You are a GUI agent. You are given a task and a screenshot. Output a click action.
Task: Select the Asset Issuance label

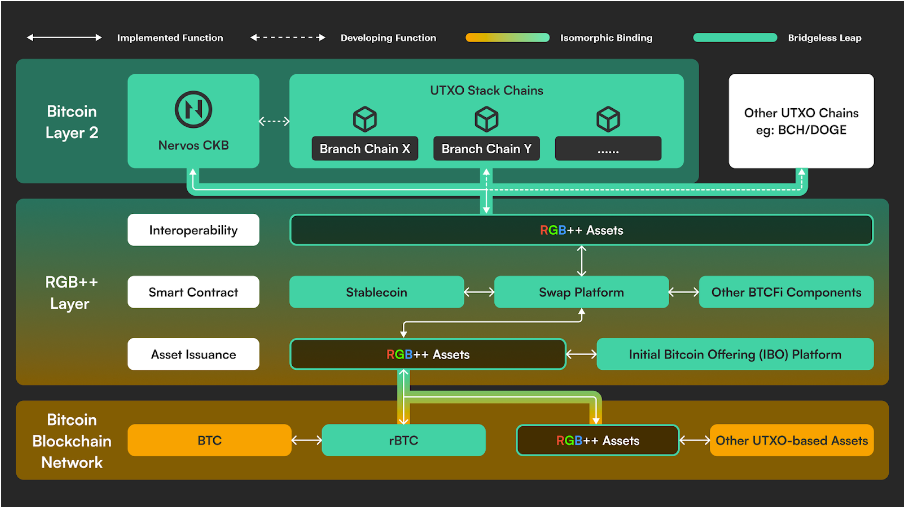[x=193, y=354]
